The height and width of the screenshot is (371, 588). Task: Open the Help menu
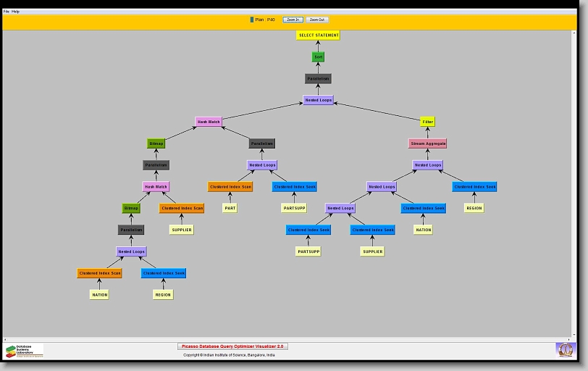(x=16, y=12)
